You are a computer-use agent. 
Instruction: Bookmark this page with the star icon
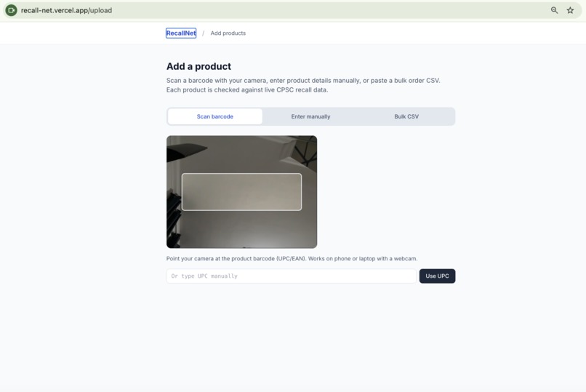click(570, 10)
